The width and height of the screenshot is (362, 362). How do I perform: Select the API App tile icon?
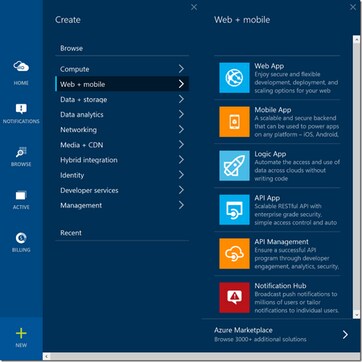point(234,210)
